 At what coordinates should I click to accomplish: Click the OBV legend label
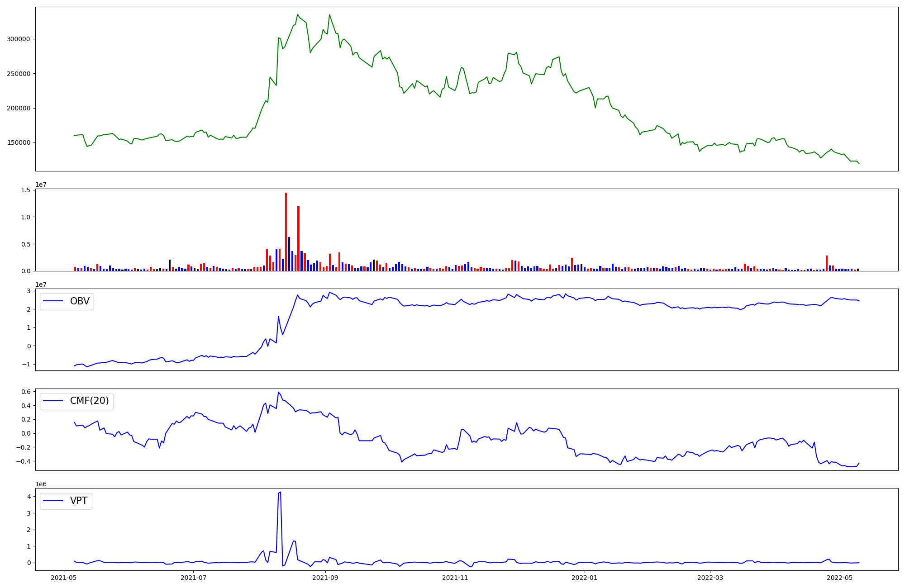[80, 301]
